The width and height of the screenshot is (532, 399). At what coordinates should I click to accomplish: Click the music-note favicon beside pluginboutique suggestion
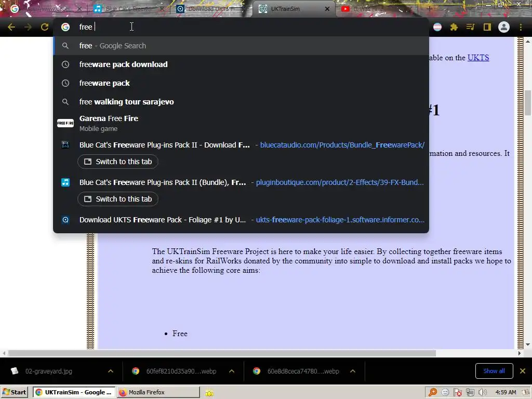pyautogui.click(x=65, y=182)
